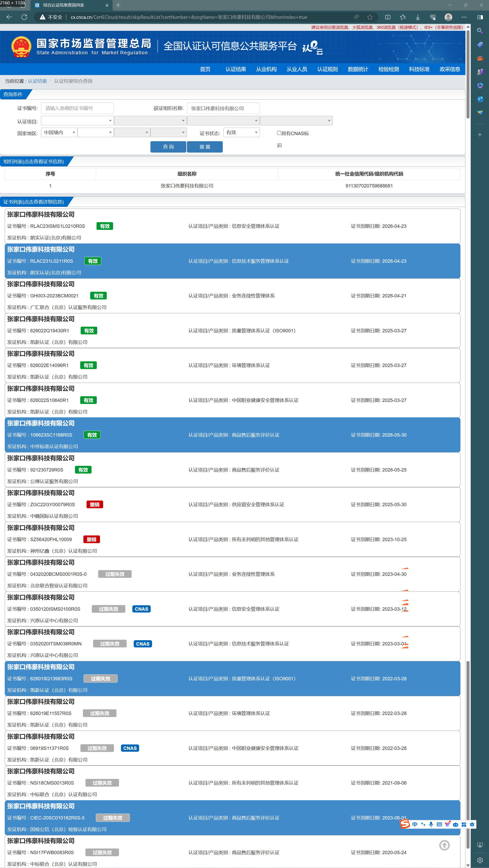489x868 pixels.
Task: Open 认证结果 navigation item
Action: tap(236, 69)
